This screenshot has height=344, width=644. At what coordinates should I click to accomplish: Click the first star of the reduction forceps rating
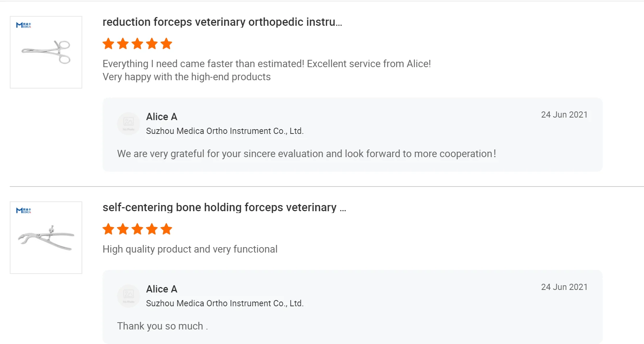point(108,44)
